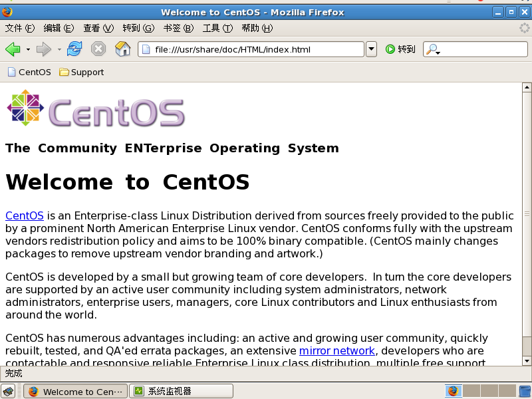
Task: Open the search engine magnifier dropdown
Action: [x=434, y=49]
